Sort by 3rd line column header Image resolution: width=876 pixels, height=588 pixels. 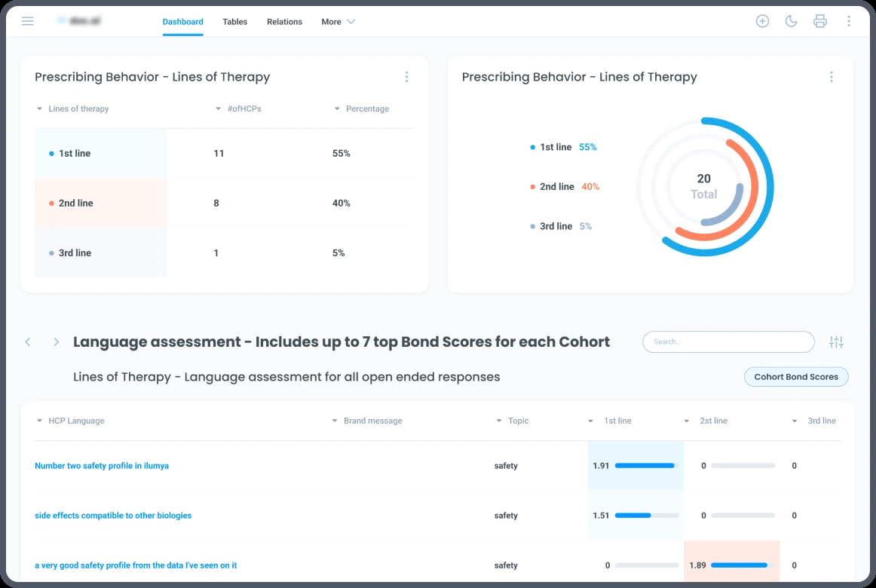814,421
